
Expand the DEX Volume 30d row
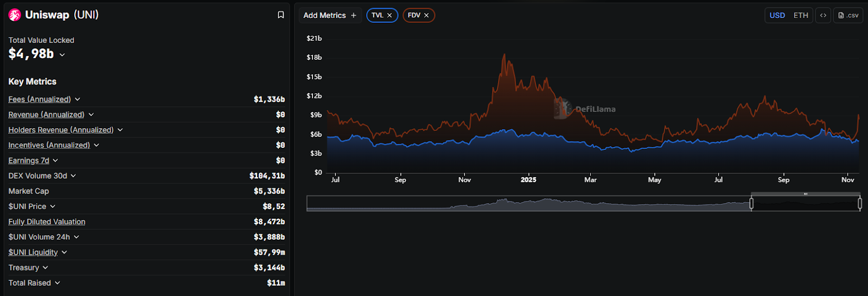click(x=73, y=176)
